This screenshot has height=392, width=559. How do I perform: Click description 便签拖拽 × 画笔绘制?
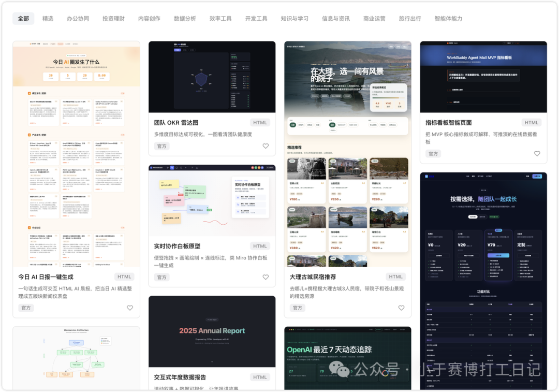pos(211,262)
